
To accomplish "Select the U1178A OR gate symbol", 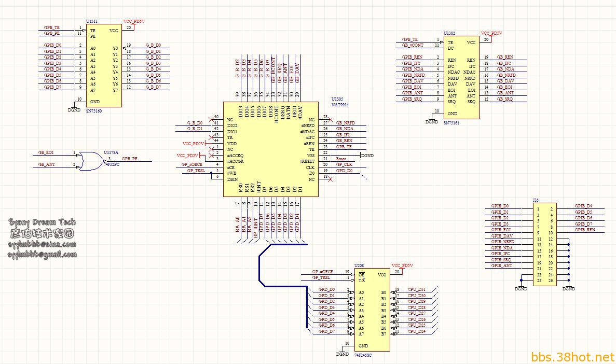I will [91, 161].
